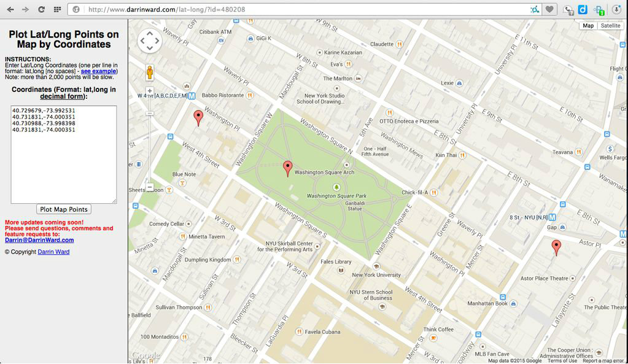The height and width of the screenshot is (364, 628).
Task: Click the browser forward arrow
Action: 25,9
